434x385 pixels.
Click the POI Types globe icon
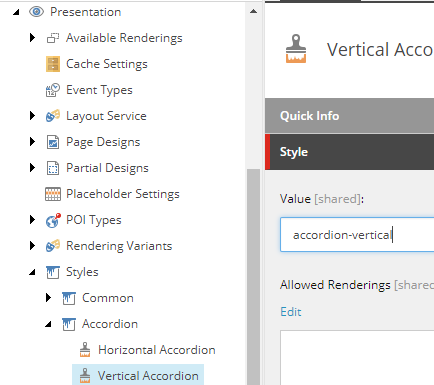pos(53,220)
